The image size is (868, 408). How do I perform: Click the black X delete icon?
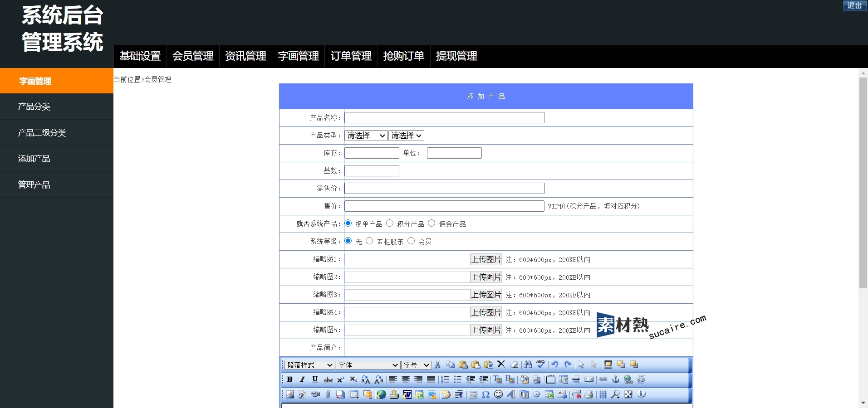tap(501, 364)
